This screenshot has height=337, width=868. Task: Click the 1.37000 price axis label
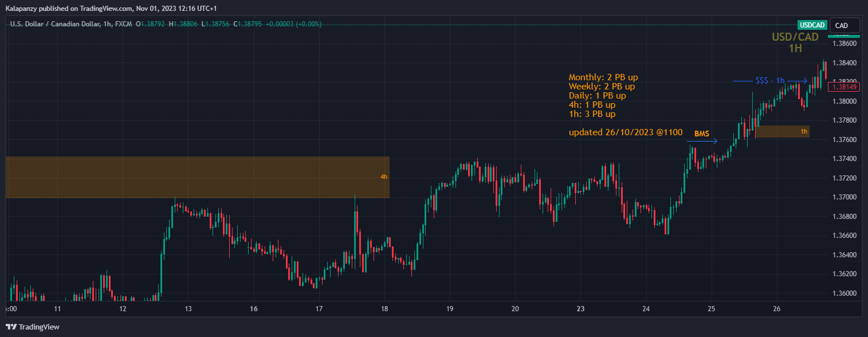point(845,197)
